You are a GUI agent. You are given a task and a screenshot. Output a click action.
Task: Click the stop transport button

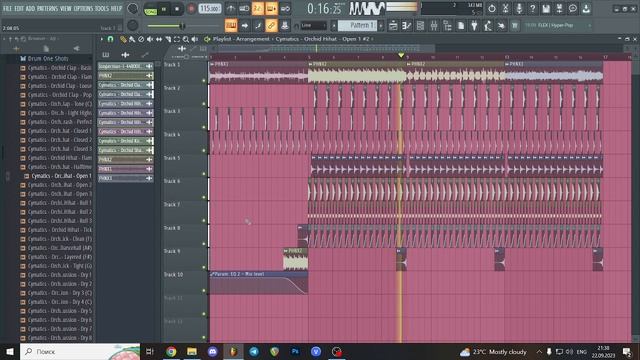point(177,9)
